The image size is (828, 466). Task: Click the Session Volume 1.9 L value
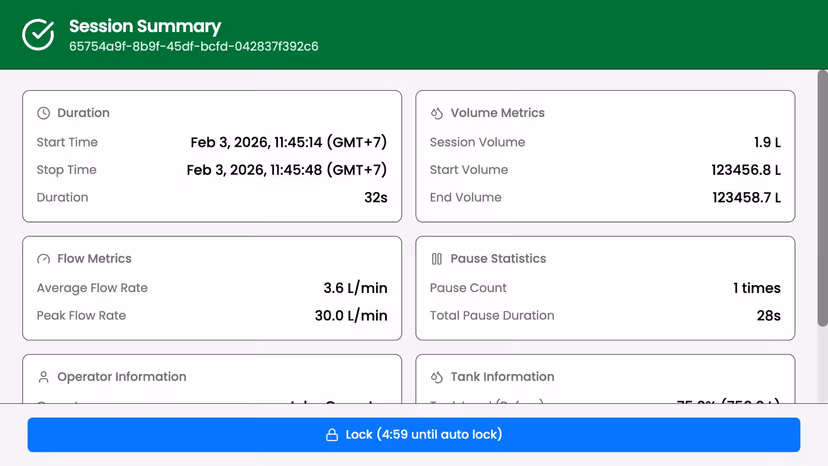pyautogui.click(x=767, y=143)
